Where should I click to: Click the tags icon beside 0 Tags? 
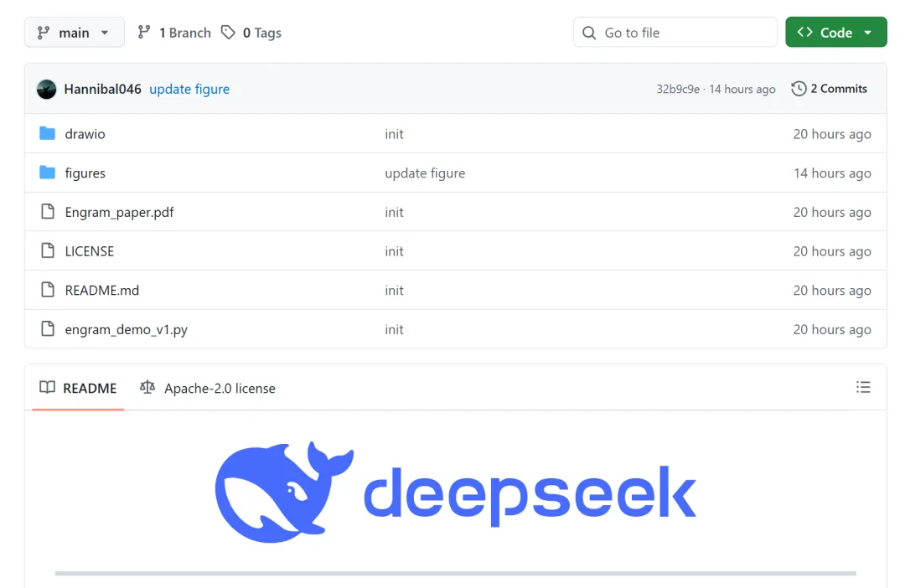pyautogui.click(x=228, y=33)
